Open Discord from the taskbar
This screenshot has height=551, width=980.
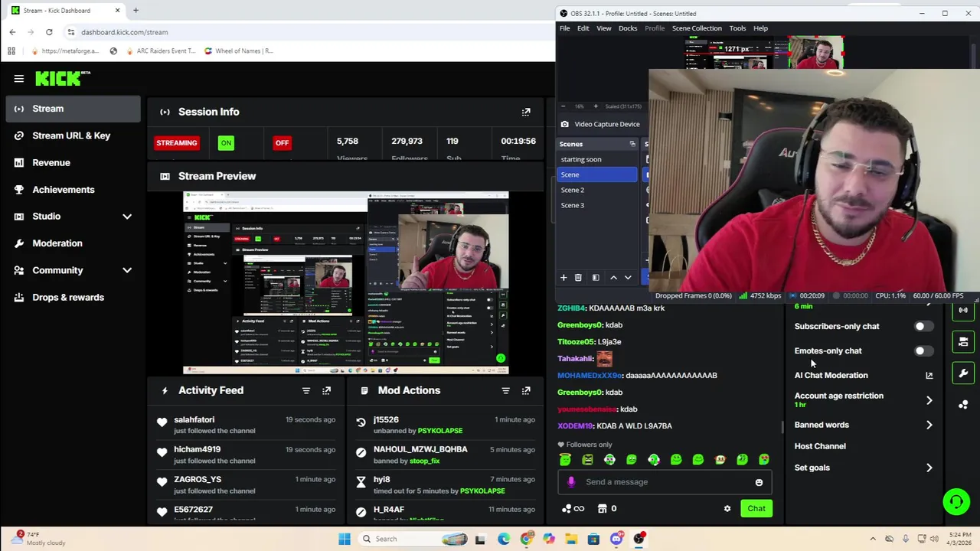point(616,539)
